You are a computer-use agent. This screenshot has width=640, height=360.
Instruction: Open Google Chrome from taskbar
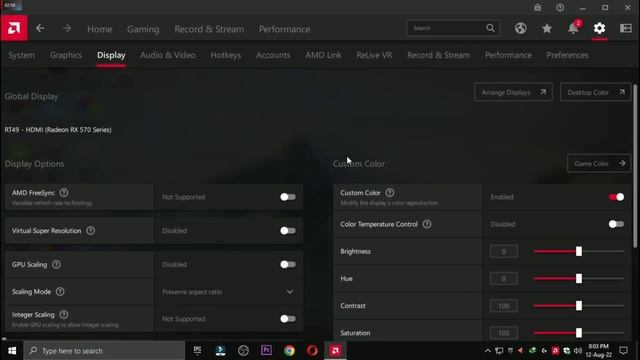[289, 351]
